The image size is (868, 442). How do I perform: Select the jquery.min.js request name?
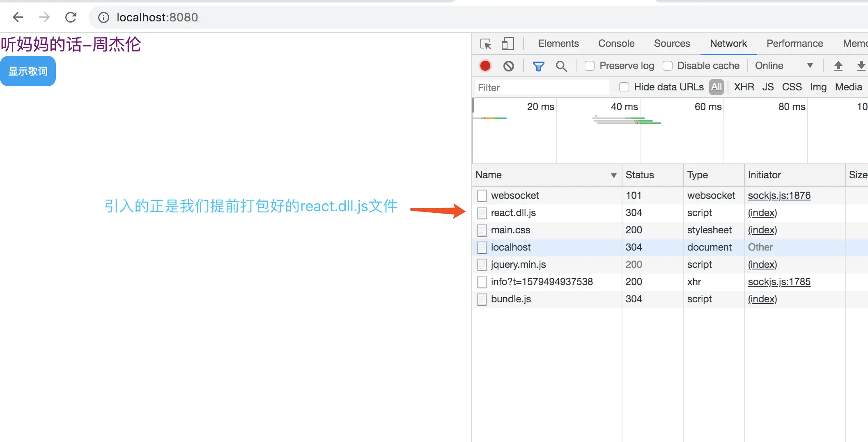pyautogui.click(x=518, y=265)
